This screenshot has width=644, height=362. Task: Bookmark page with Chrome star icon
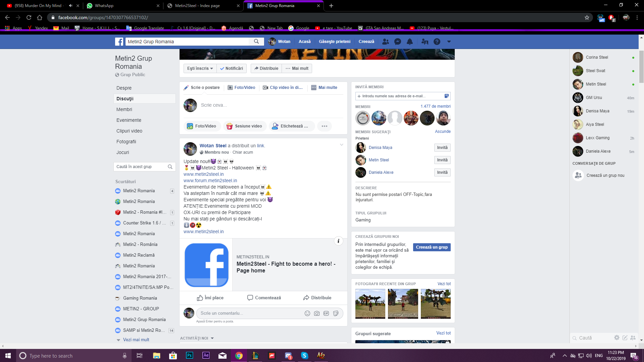click(x=587, y=17)
